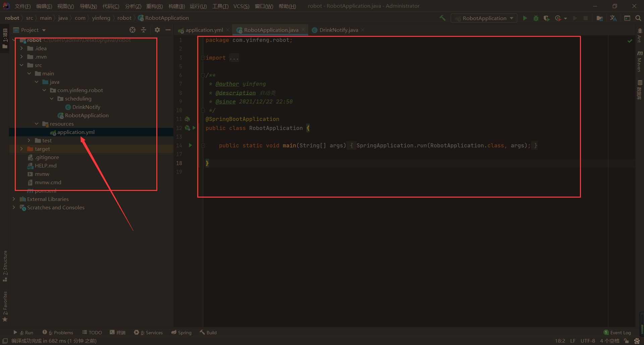644x345 pixels.
Task: Open project structure icon in toolbar
Action: coord(600,18)
